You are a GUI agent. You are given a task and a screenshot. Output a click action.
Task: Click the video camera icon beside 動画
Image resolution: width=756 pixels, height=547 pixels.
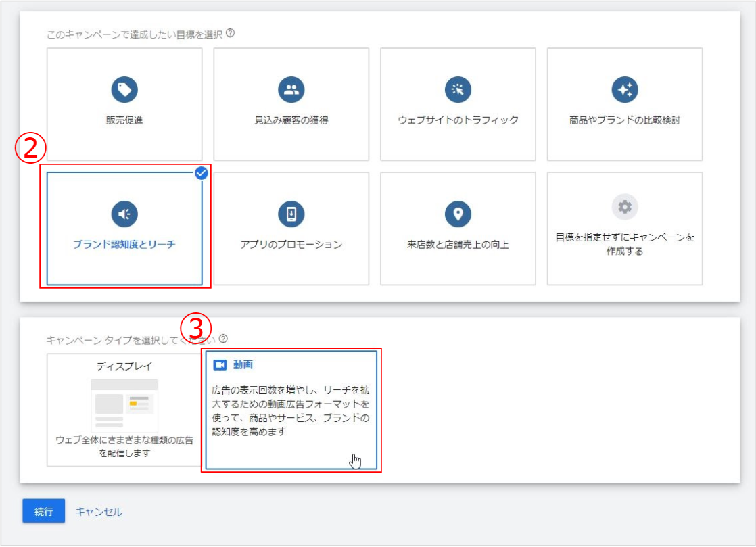[x=220, y=365]
